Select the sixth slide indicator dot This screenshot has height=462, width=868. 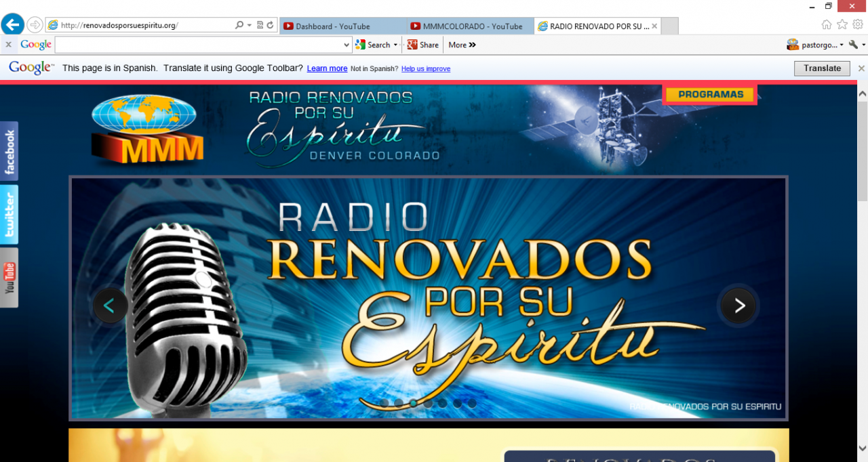(457, 403)
